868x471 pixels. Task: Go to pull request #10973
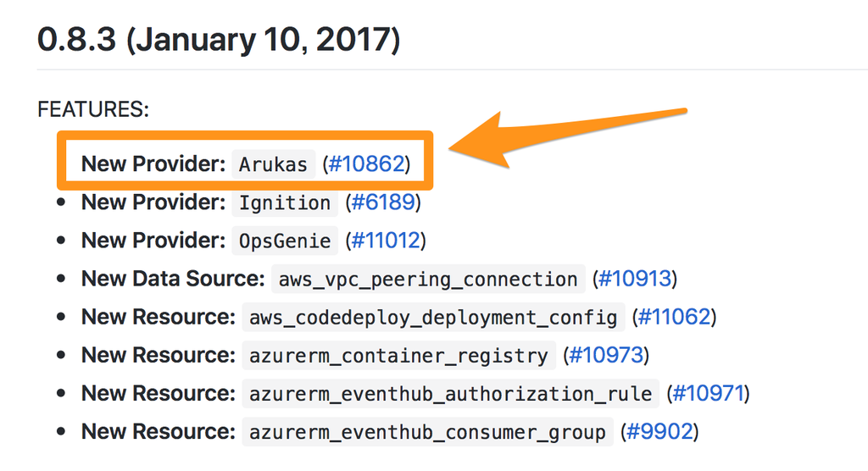[x=606, y=355]
